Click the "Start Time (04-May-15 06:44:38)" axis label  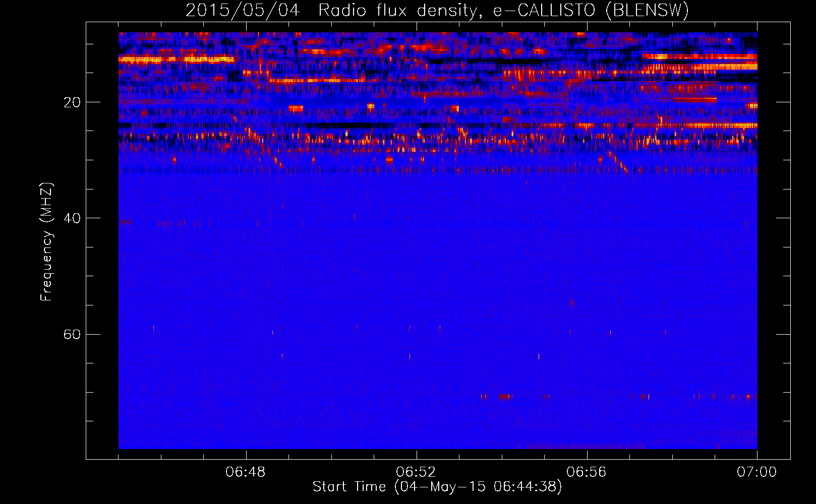437,487
